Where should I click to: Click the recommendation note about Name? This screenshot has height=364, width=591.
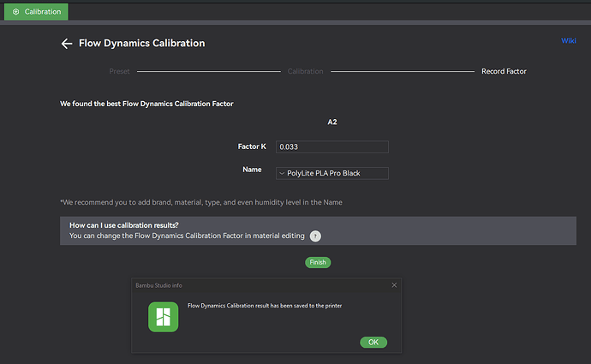click(x=201, y=202)
